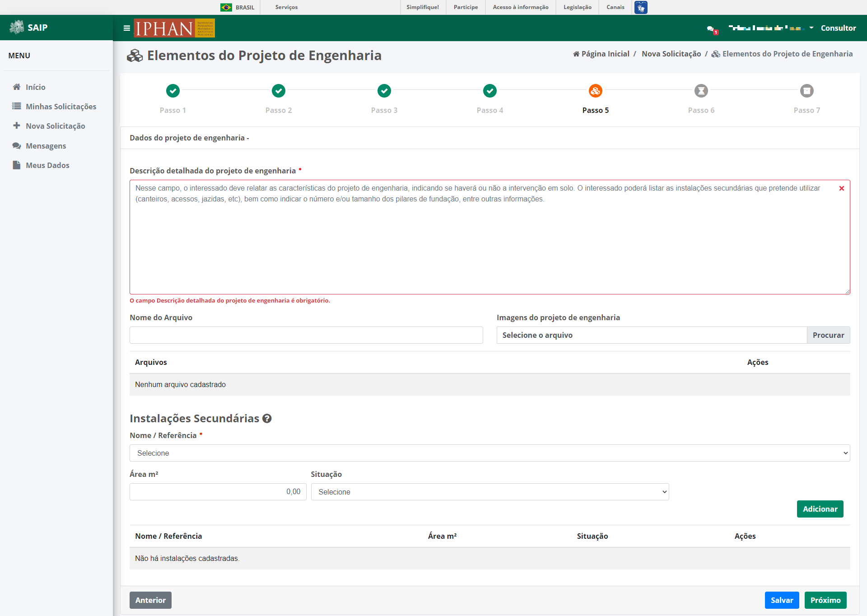Screen dimensions: 867x616
Task: Go to completed Passo 1 step icon
Action: [173, 91]
